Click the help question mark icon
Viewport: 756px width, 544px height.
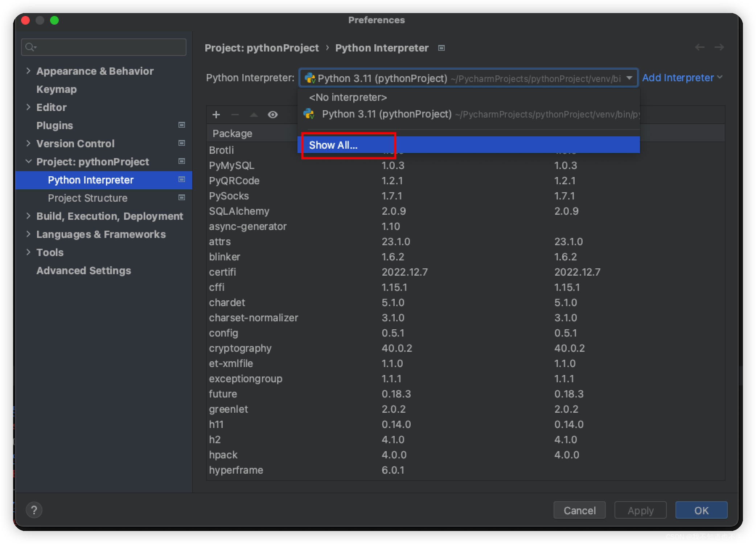tap(34, 510)
